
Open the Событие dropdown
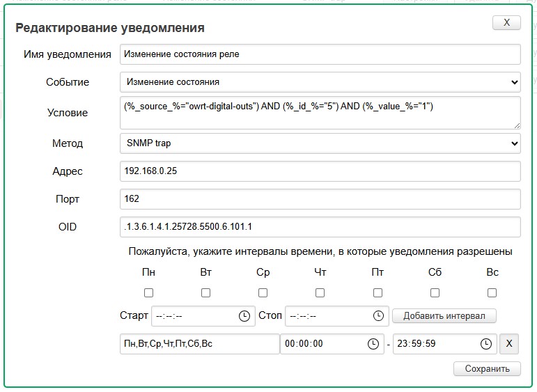tap(320, 82)
